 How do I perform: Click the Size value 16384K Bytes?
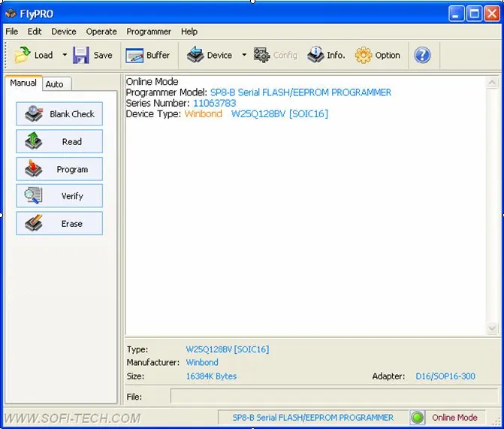click(x=211, y=376)
